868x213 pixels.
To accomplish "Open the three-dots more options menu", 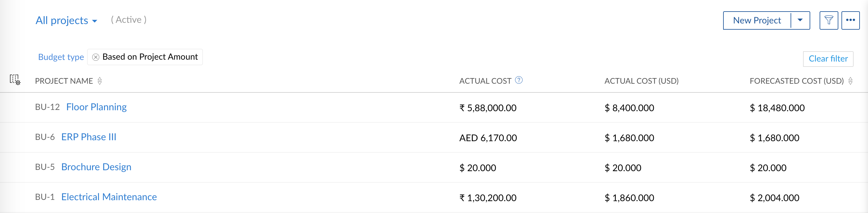I will coord(850,21).
